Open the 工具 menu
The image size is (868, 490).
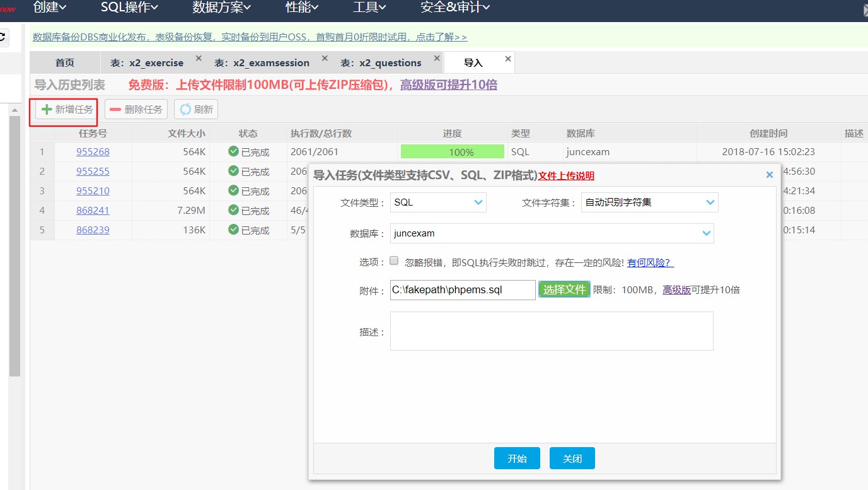pos(369,8)
